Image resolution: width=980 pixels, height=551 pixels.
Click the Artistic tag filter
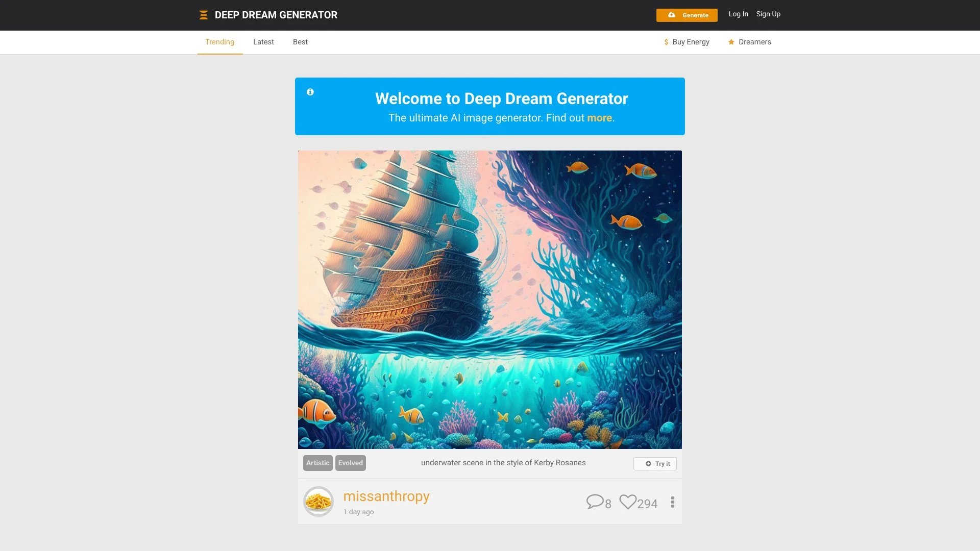coord(317,463)
